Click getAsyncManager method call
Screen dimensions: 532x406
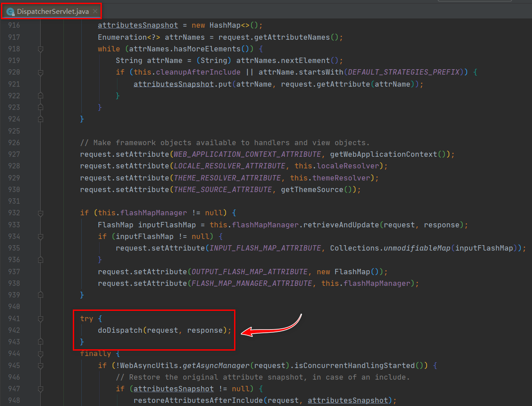(x=216, y=366)
